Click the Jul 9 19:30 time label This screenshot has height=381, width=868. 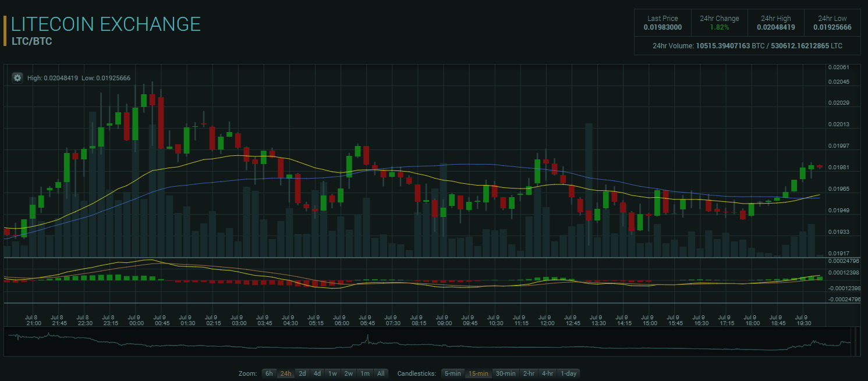[803, 320]
